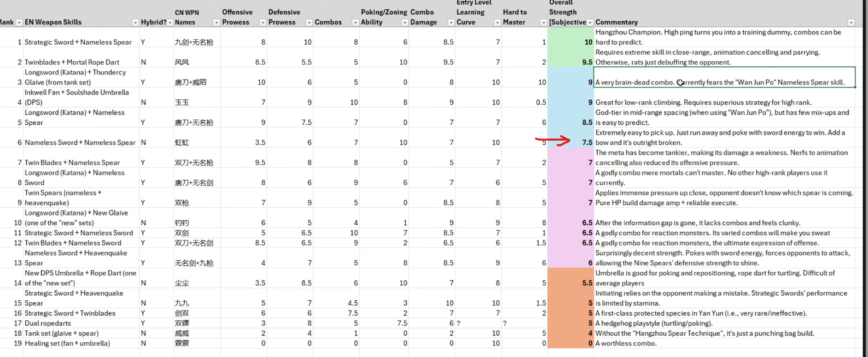868x357 pixels.
Task: Open the Offensive Prowess filter dropdown
Action: tap(263, 23)
